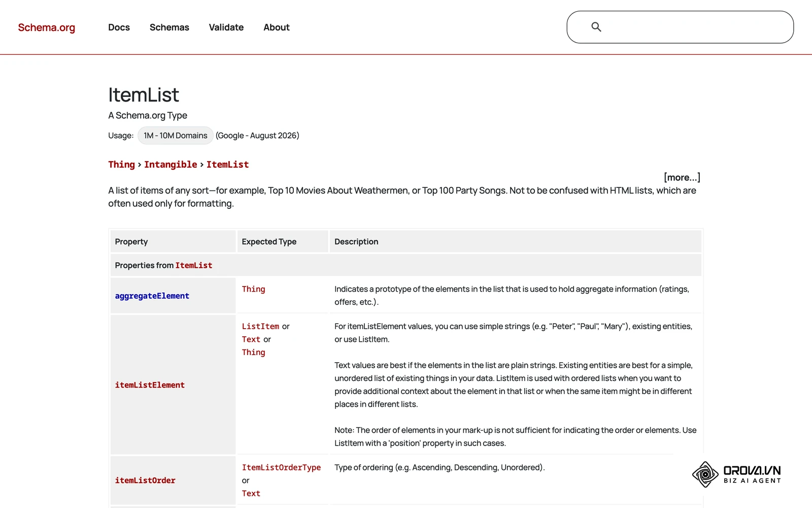Open the Schemas menu item
This screenshot has width=812, height=508.
tap(170, 27)
